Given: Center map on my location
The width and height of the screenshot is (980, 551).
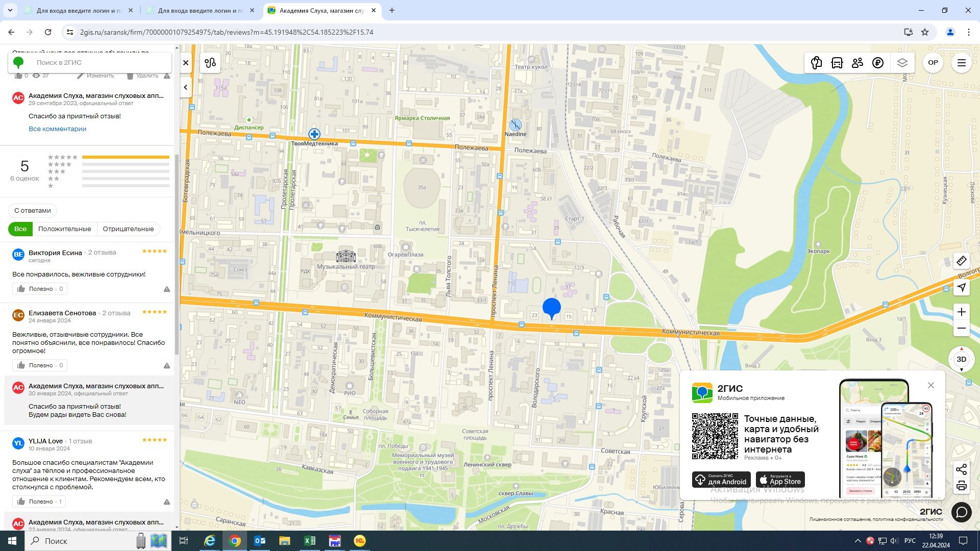Looking at the screenshot, I should click(x=962, y=288).
